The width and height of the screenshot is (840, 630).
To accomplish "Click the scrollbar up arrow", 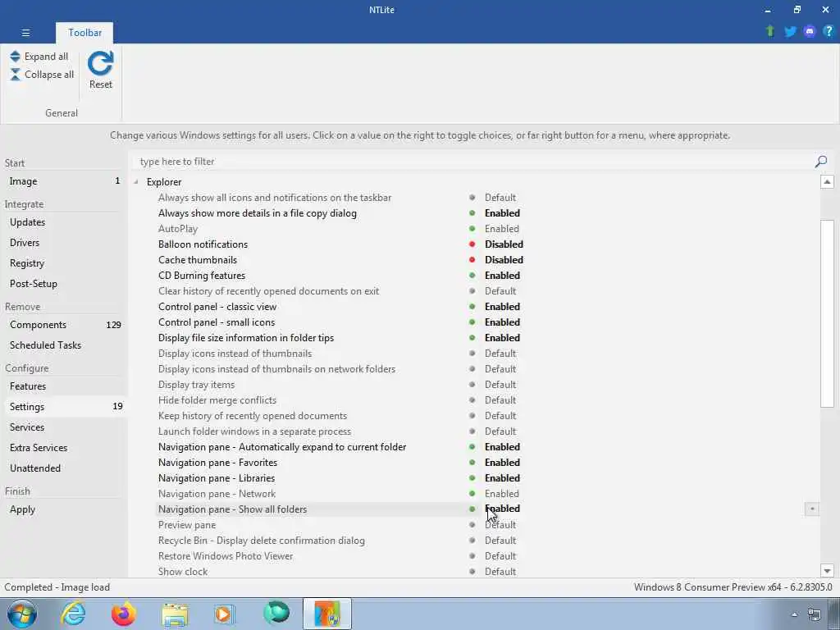I will pyautogui.click(x=827, y=182).
